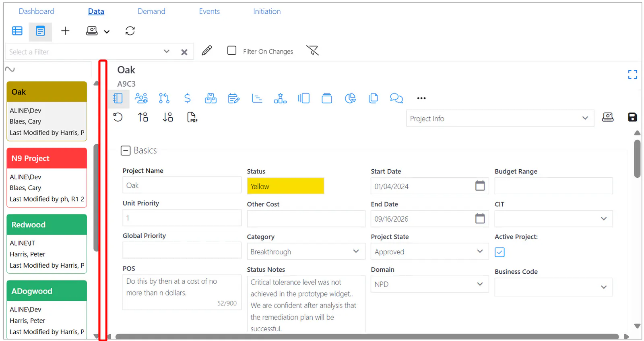This screenshot has width=644, height=341.
Task: Open the pie chart report icon
Action: pyautogui.click(x=350, y=98)
